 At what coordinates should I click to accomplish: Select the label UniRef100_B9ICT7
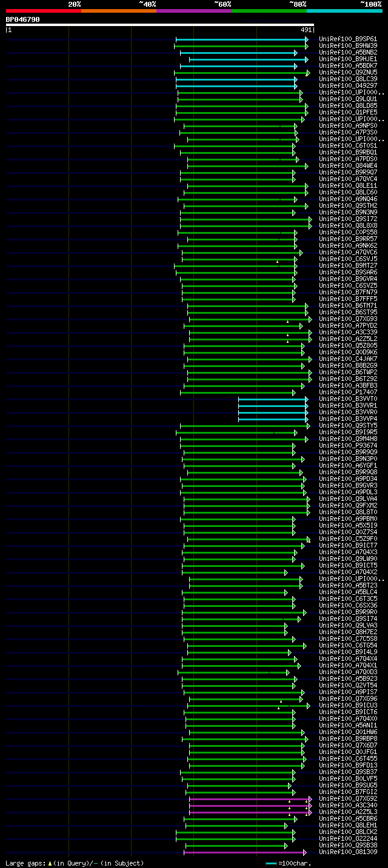(x=348, y=546)
